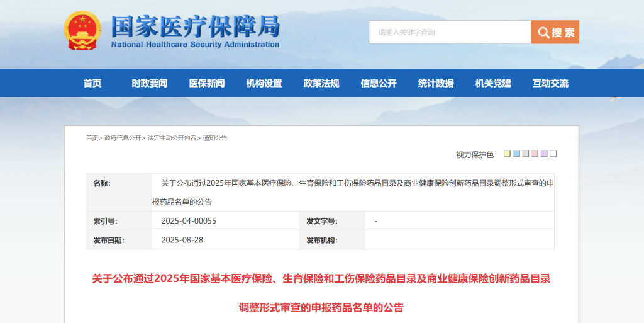The width and height of the screenshot is (644, 323).
Task: Click index number 2025-04-00055
Action: [x=189, y=221]
